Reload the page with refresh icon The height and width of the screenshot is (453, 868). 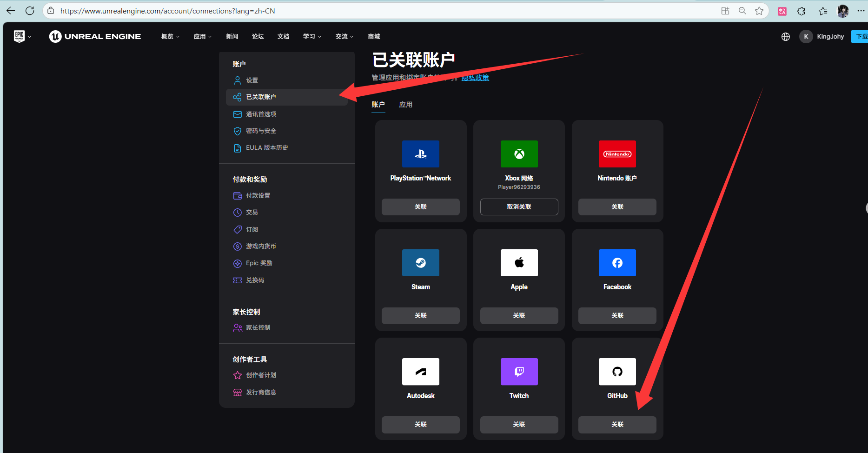pos(30,11)
